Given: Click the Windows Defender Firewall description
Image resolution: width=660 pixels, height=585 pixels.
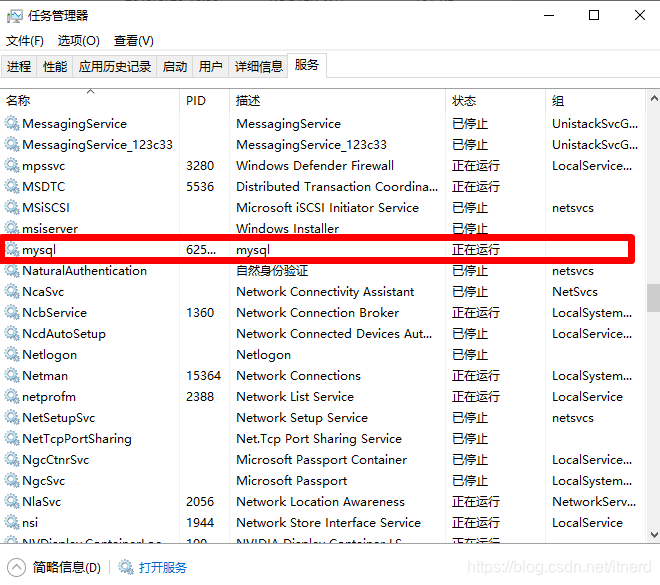Looking at the screenshot, I should (315, 165).
